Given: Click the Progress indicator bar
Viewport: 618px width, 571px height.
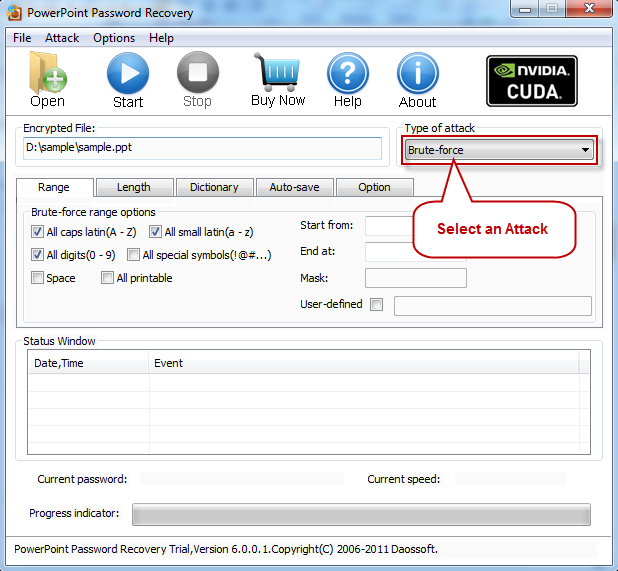Looking at the screenshot, I should 361,514.
